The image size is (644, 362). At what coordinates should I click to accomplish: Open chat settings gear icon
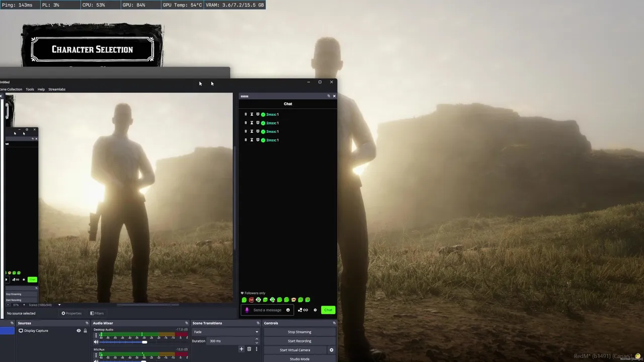tap(315, 310)
